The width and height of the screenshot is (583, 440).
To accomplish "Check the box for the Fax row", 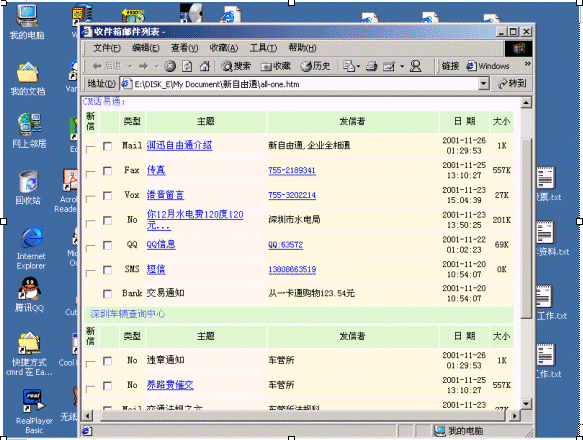I will tap(107, 171).
